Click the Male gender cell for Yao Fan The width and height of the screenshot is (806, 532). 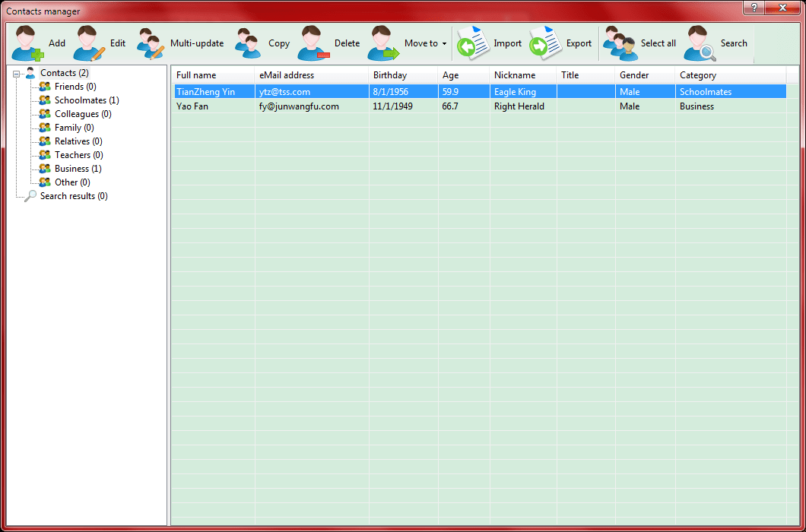645,106
